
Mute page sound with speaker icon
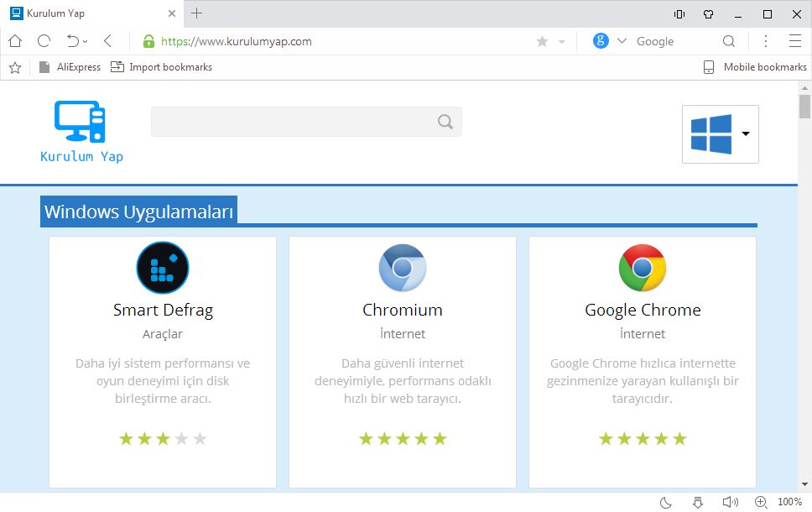click(x=730, y=502)
